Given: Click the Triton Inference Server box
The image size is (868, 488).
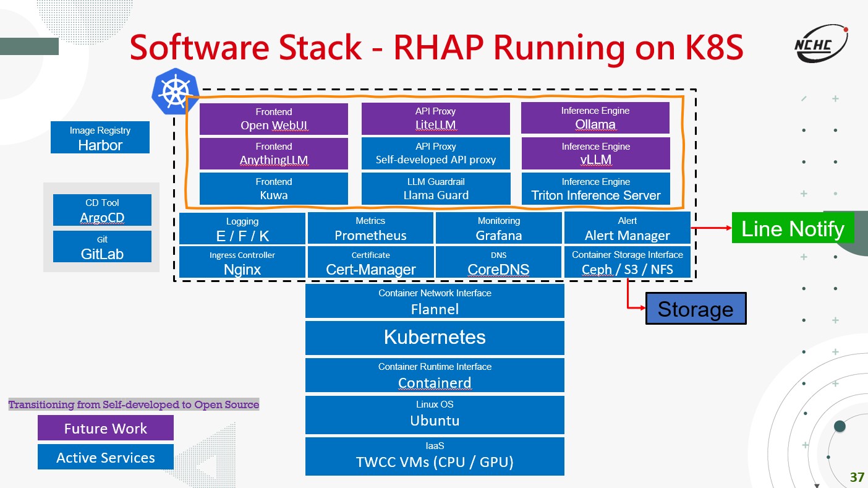Looking at the screenshot, I should [596, 189].
